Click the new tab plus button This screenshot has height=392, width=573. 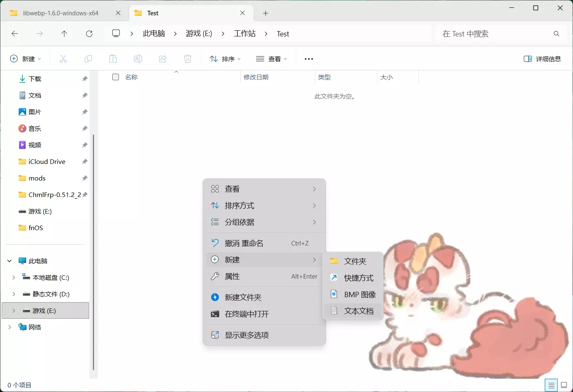coord(265,13)
